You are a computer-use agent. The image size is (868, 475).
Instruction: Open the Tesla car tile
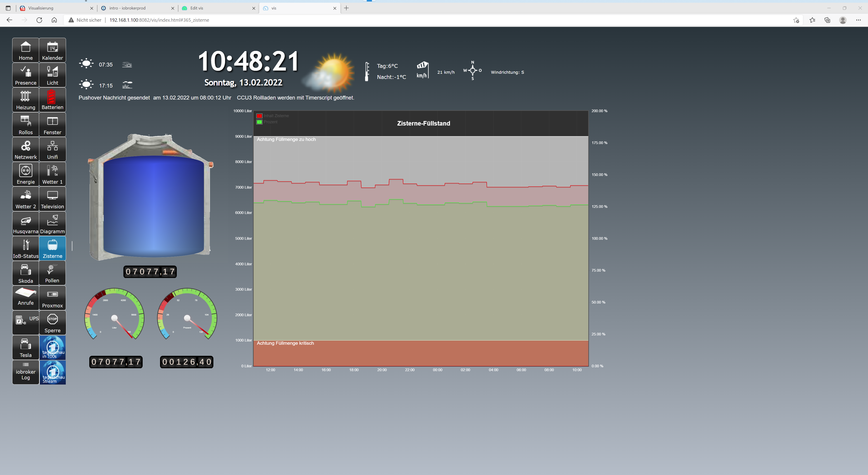[x=26, y=347]
